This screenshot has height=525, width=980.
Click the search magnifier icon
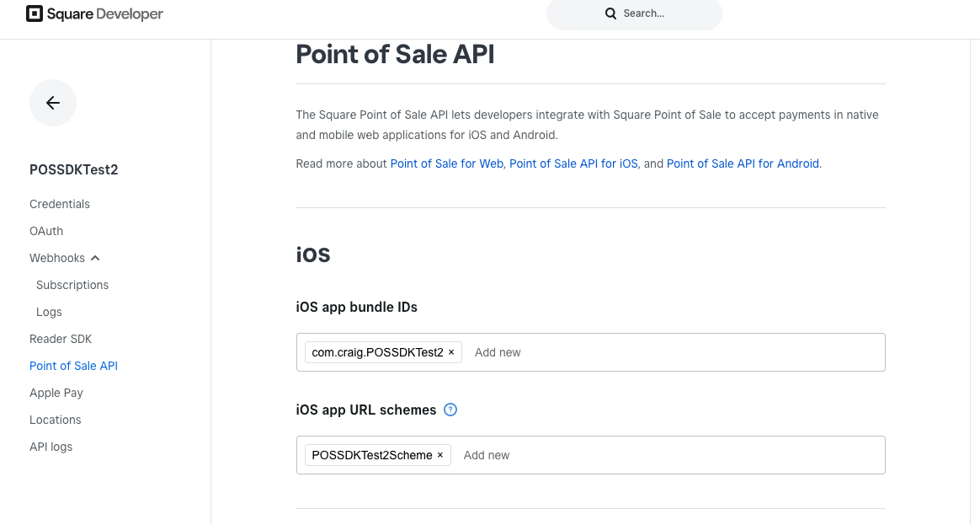coord(611,13)
